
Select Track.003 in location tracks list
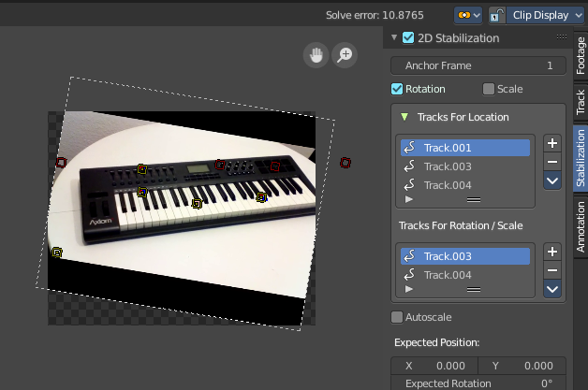pos(465,166)
